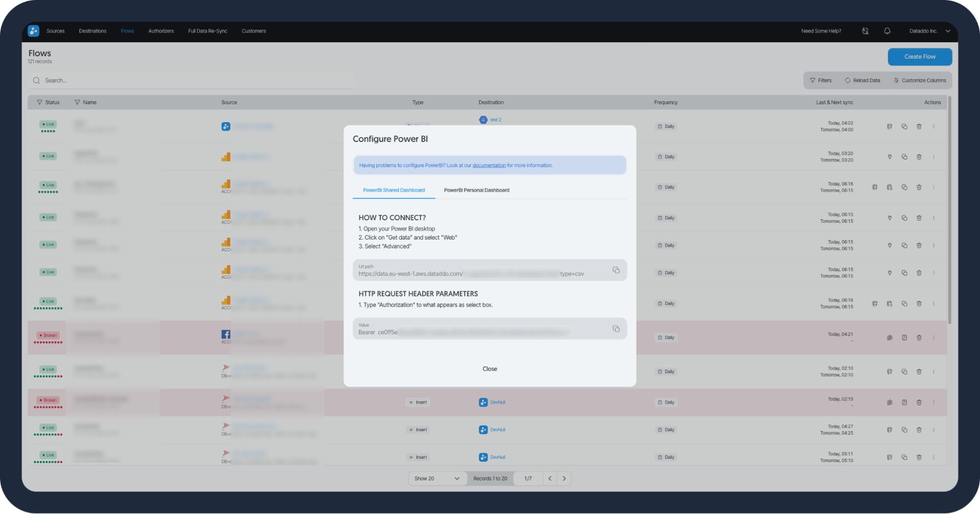Open the Status column filter

pyautogui.click(x=40, y=103)
